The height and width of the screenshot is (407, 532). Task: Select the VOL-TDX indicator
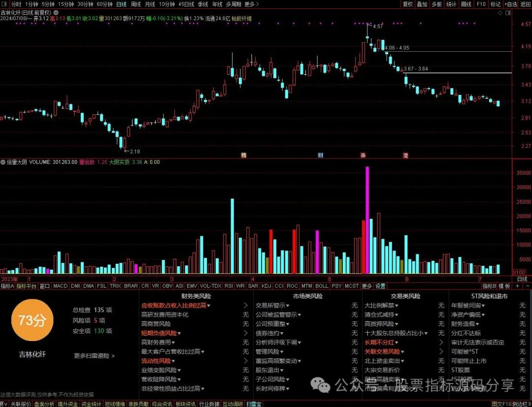pyautogui.click(x=211, y=286)
